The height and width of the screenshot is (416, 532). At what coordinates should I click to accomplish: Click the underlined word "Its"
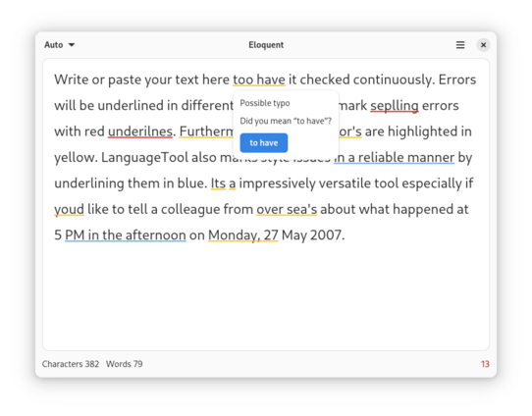coord(218,183)
